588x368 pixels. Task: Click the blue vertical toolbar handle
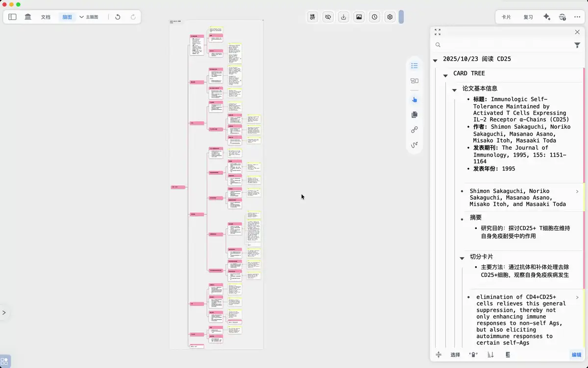click(x=401, y=17)
